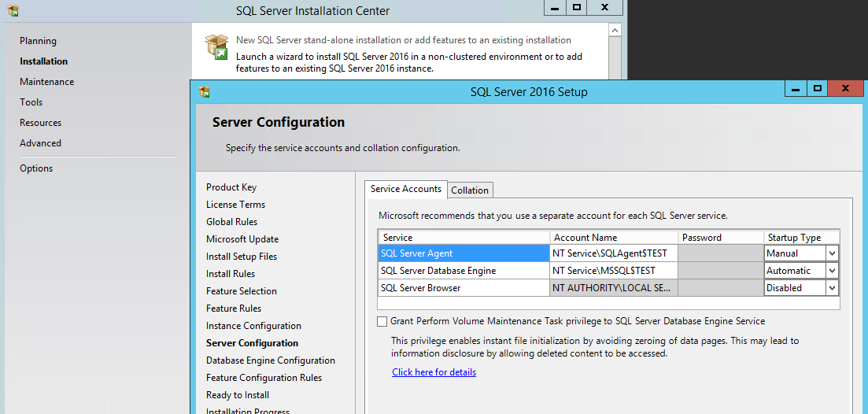Click the Startup Type column header
868x414 pixels.
[x=802, y=238]
